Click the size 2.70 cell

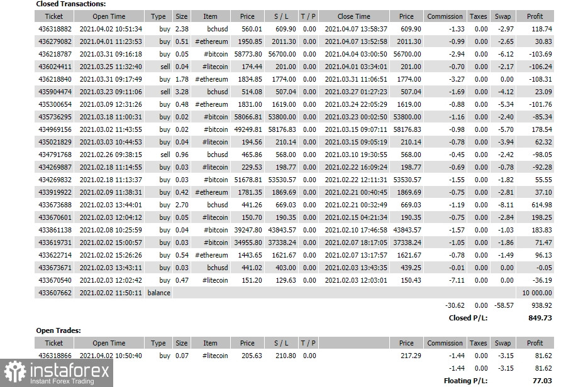(182, 205)
